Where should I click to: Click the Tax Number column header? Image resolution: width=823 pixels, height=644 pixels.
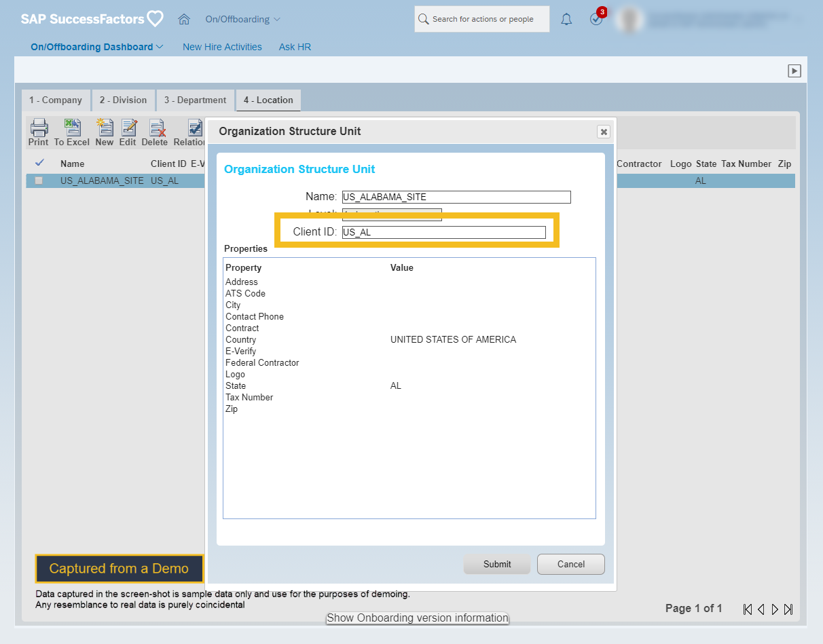pos(746,164)
